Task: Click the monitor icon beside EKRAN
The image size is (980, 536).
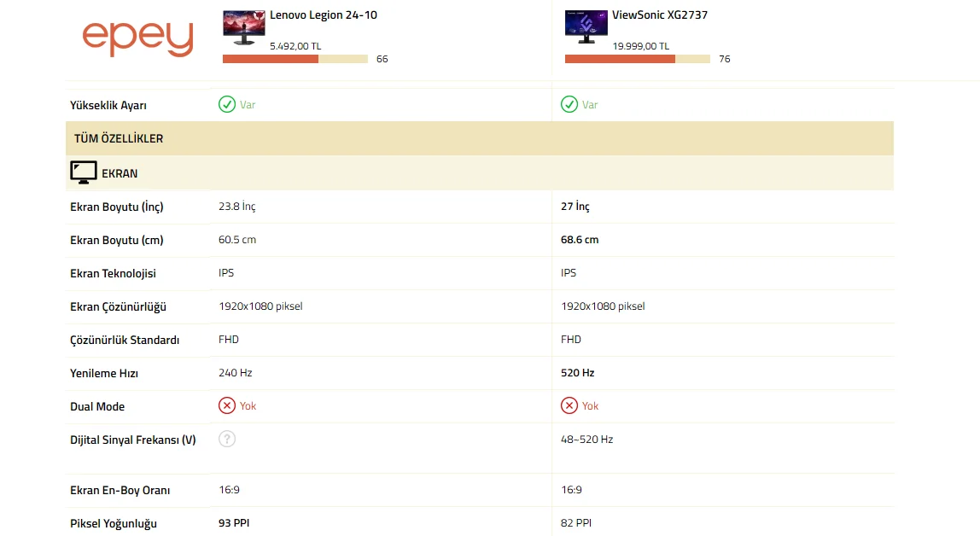Action: tap(83, 172)
